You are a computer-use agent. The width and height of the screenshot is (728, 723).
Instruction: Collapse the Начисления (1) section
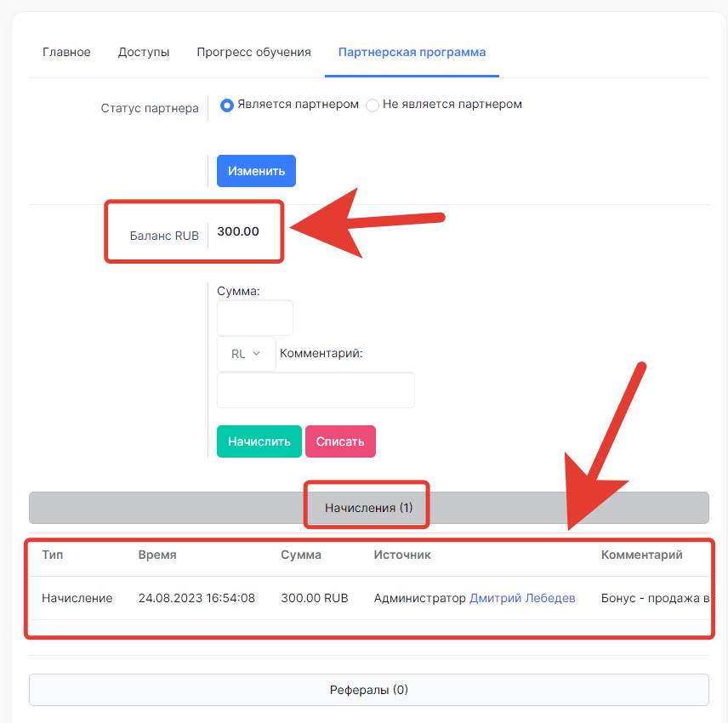tap(368, 508)
